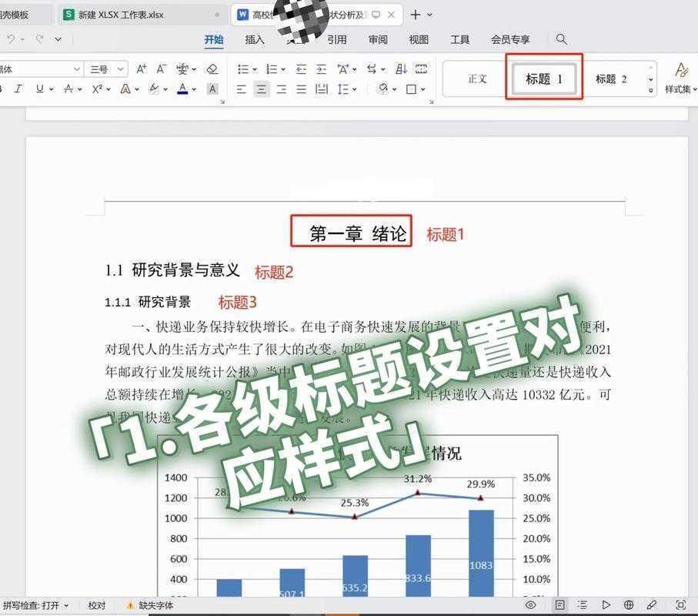Center align the paragraph text
This screenshot has width=698, height=616.
(261, 89)
